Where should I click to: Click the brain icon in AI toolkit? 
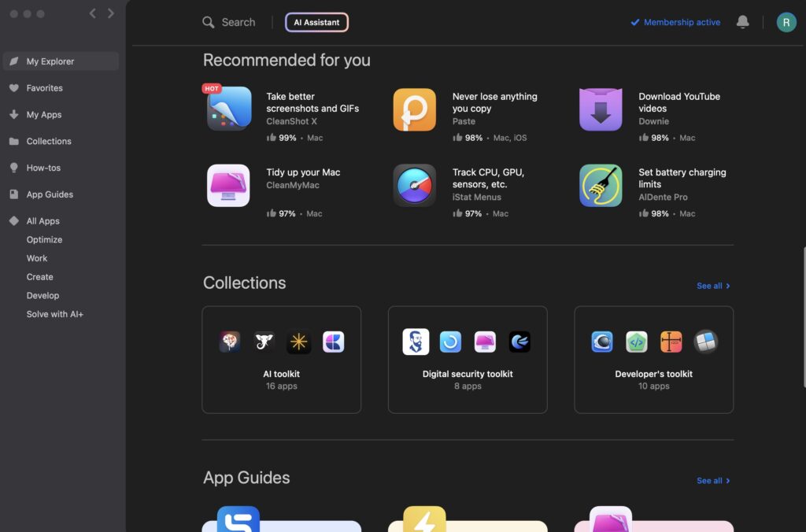(x=229, y=342)
